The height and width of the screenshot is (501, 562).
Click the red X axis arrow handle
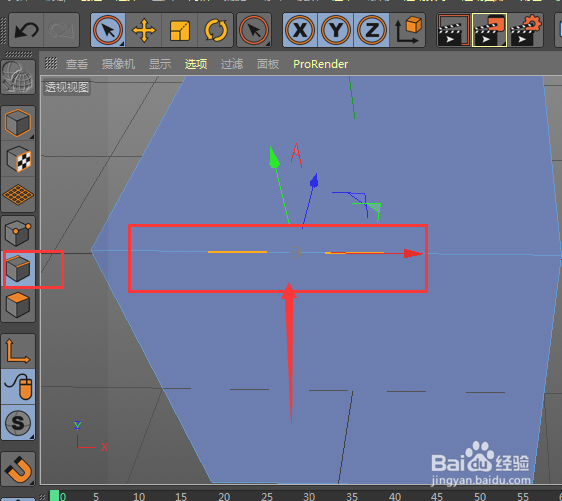click(413, 253)
